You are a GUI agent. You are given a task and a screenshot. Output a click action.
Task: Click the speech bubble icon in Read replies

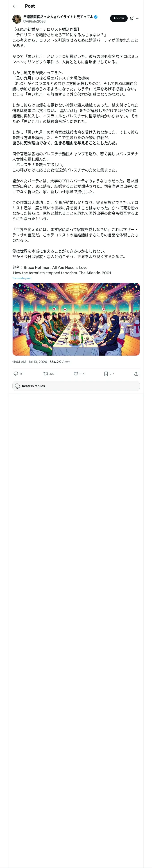(18, 386)
